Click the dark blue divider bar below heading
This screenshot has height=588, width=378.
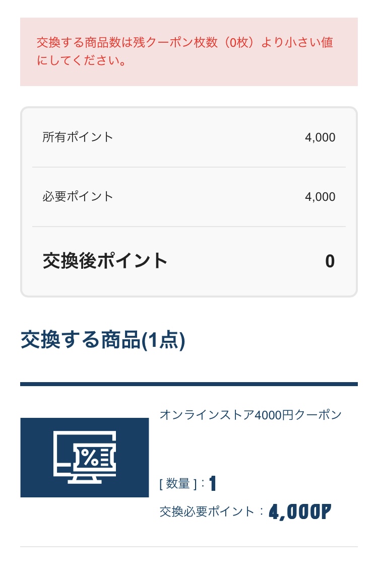coord(188,384)
